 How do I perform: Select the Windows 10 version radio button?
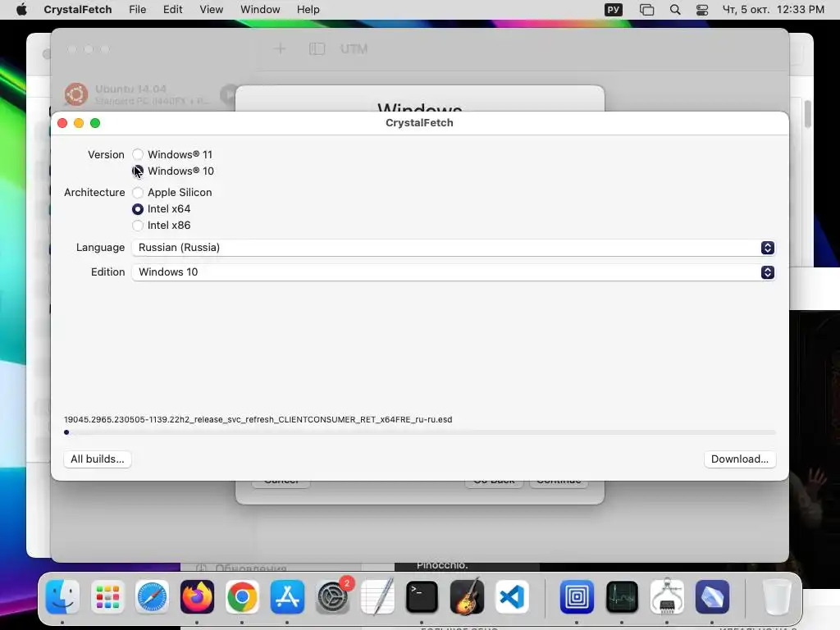coord(138,171)
